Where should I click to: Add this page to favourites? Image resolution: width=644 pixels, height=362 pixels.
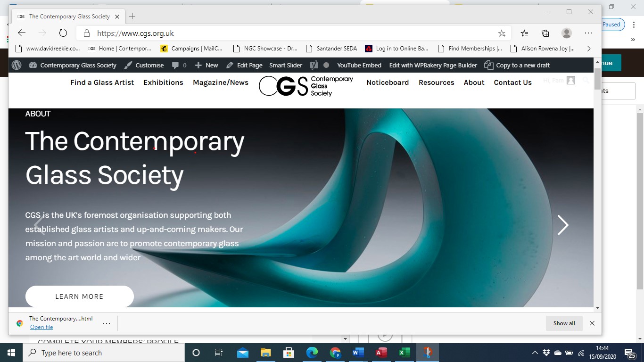[502, 33]
